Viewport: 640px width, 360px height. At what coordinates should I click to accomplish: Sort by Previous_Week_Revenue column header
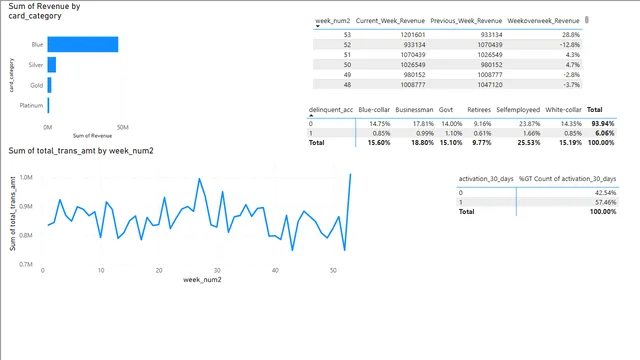pos(466,20)
